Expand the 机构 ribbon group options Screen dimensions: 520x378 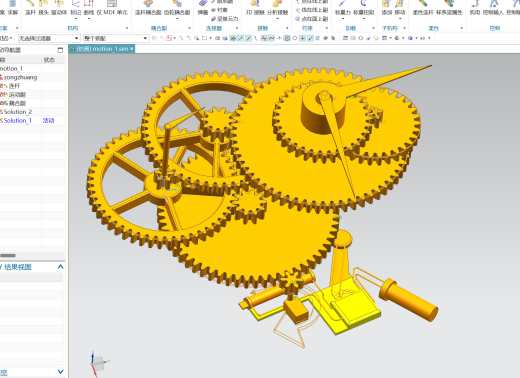click(x=127, y=28)
